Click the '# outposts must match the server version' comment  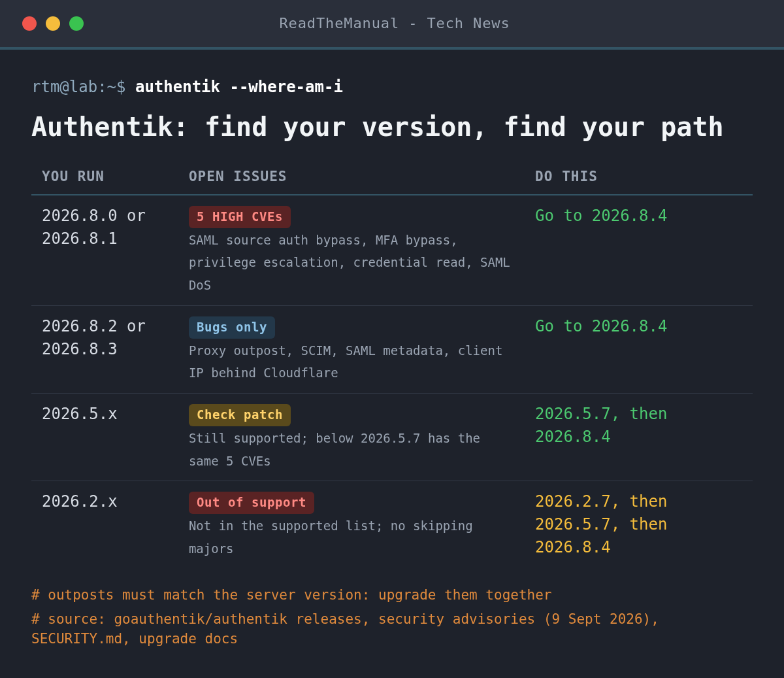(x=291, y=595)
